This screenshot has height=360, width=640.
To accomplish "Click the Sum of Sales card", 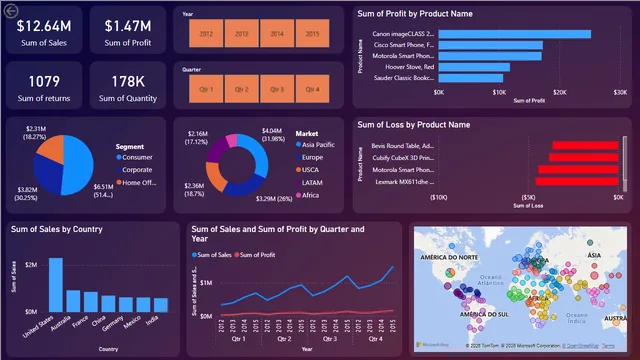I will coord(44,30).
